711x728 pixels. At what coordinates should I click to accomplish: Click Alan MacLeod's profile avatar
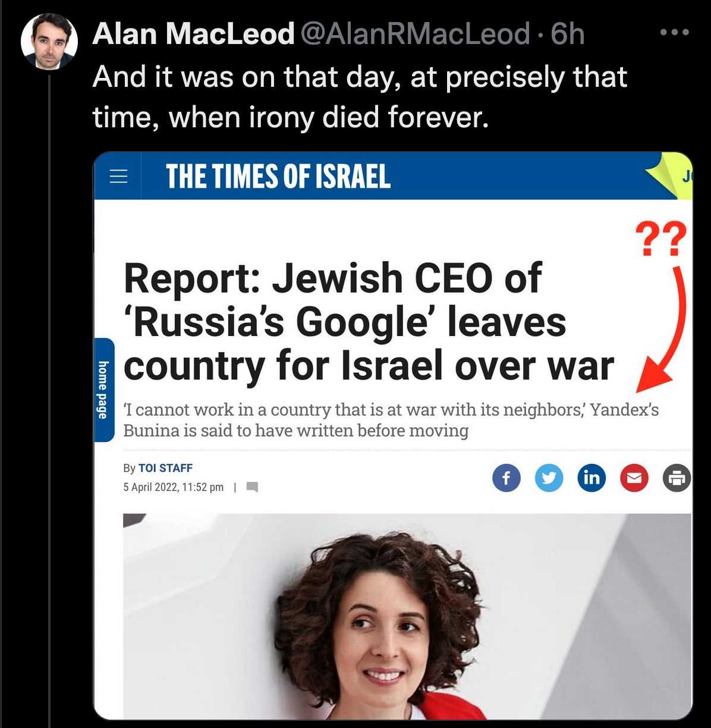point(49,41)
